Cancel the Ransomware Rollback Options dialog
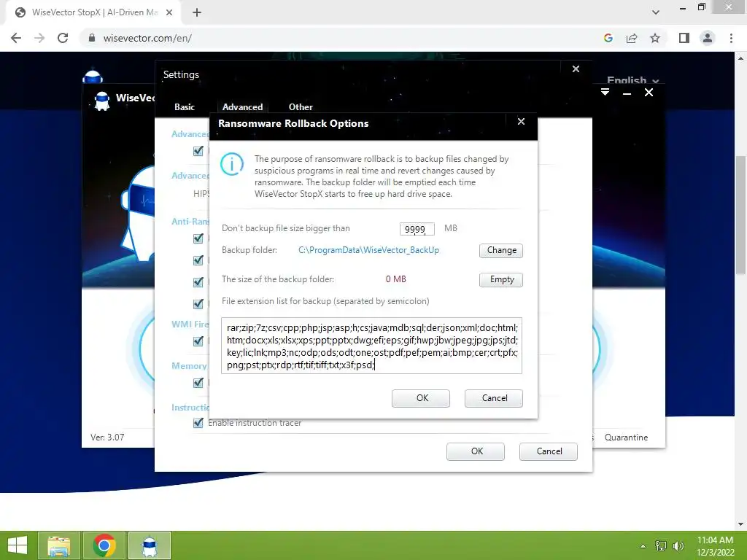Image resolution: width=747 pixels, height=560 pixels. coord(494,398)
